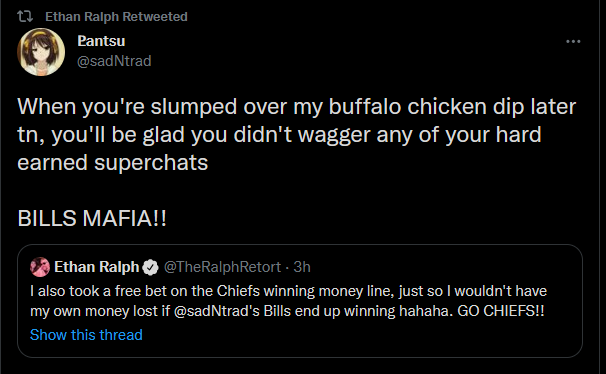Click the verified badge beside Ethan Ralph

150,267
